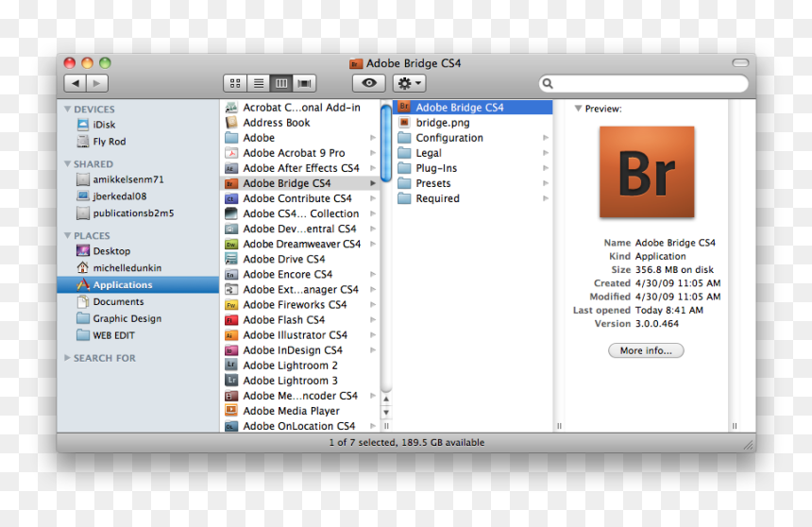This screenshot has width=812, height=527.
Task: Open the gear Action menu
Action: tap(409, 83)
